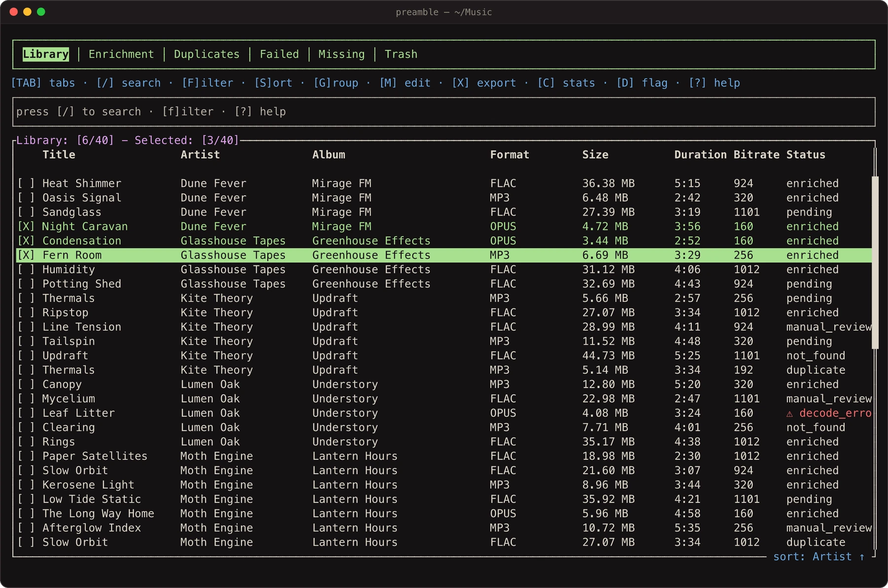Uncheck the Condensation checkbox
Viewport: 888px width, 588px height.
click(x=26, y=241)
